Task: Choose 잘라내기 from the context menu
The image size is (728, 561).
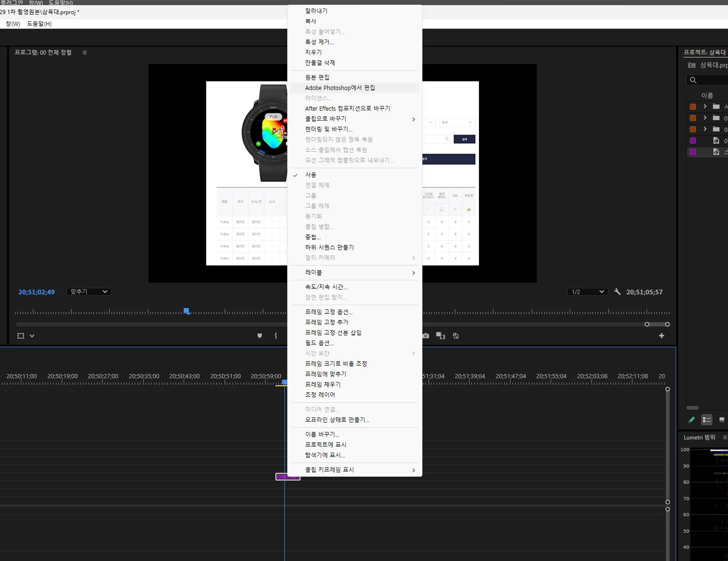Action: (x=355, y=11)
